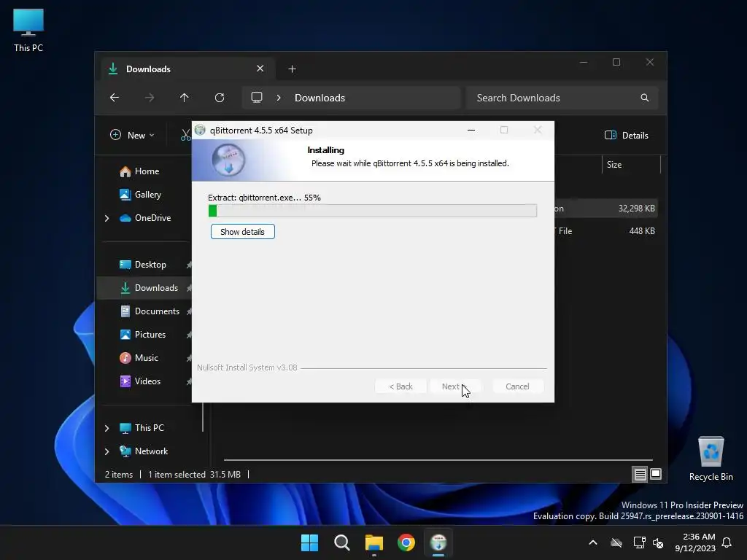
Task: Open Home in navigation pane
Action: tap(139, 171)
